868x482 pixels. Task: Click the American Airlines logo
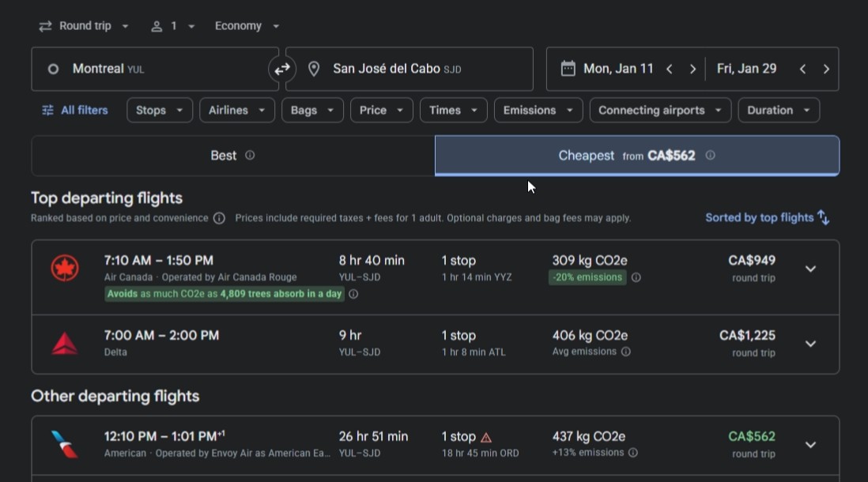click(65, 444)
